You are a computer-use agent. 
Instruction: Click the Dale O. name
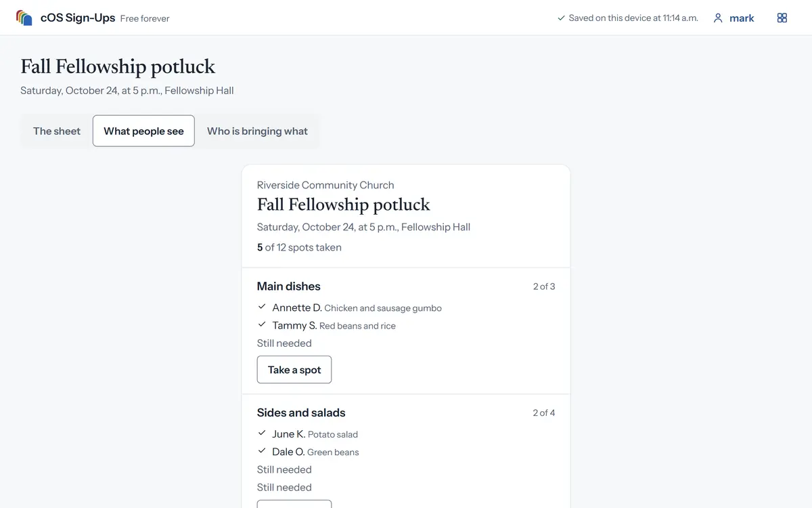point(288,451)
